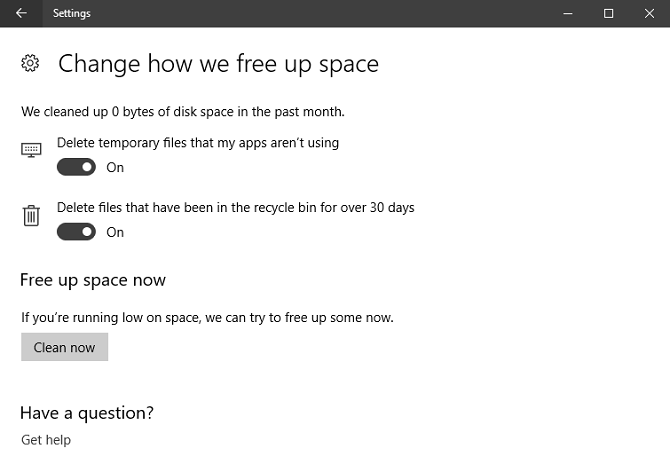
Task: Open the Get help link
Action: (x=46, y=440)
